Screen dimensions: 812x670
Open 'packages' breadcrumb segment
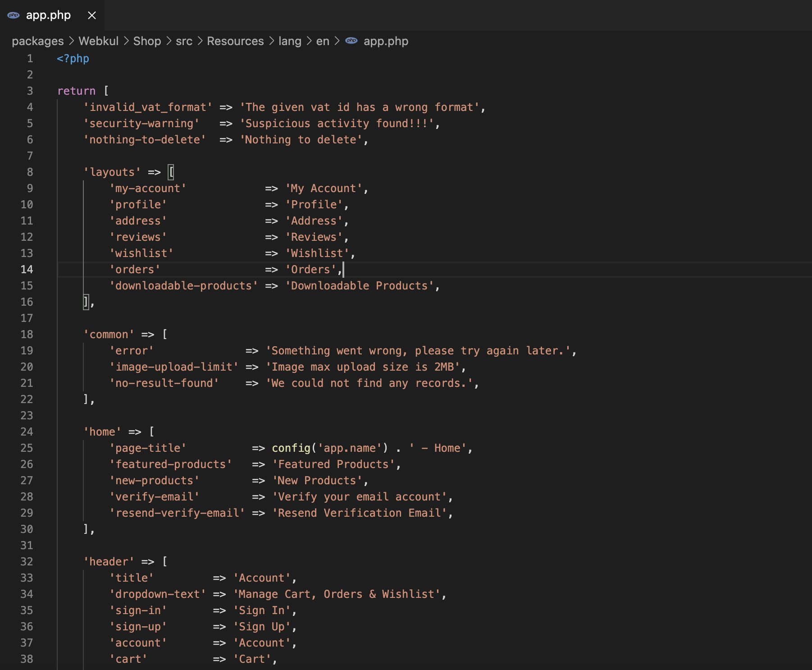pos(38,41)
